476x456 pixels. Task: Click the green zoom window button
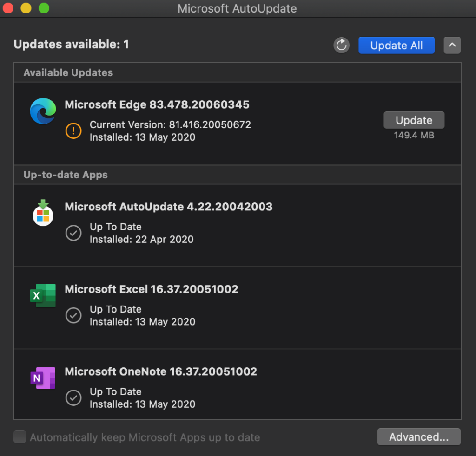tap(44, 8)
